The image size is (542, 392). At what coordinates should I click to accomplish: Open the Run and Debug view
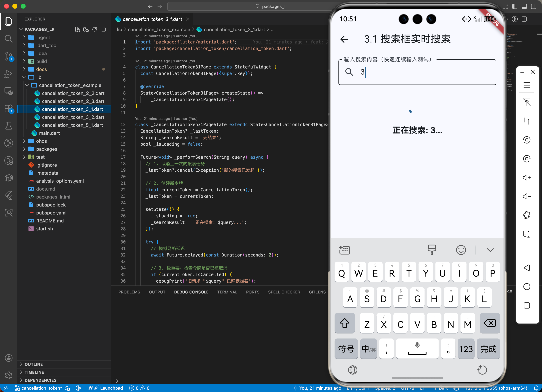9,74
